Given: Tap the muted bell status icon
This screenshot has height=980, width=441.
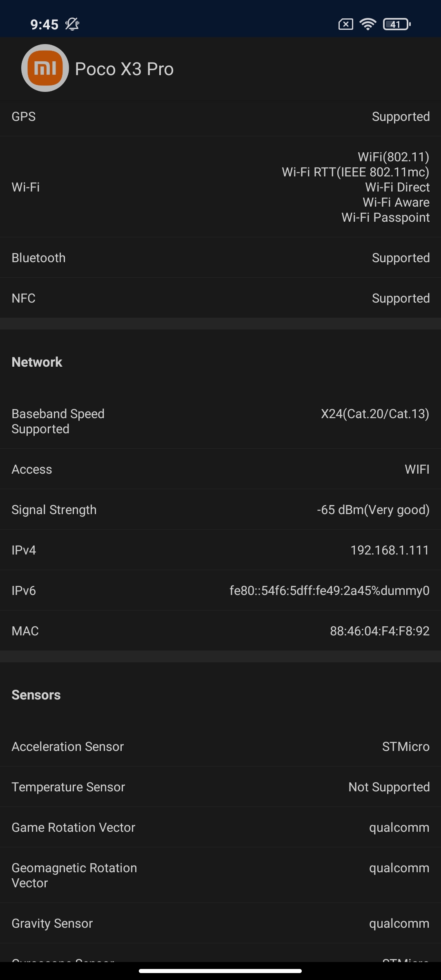Looking at the screenshot, I should pyautogui.click(x=72, y=24).
